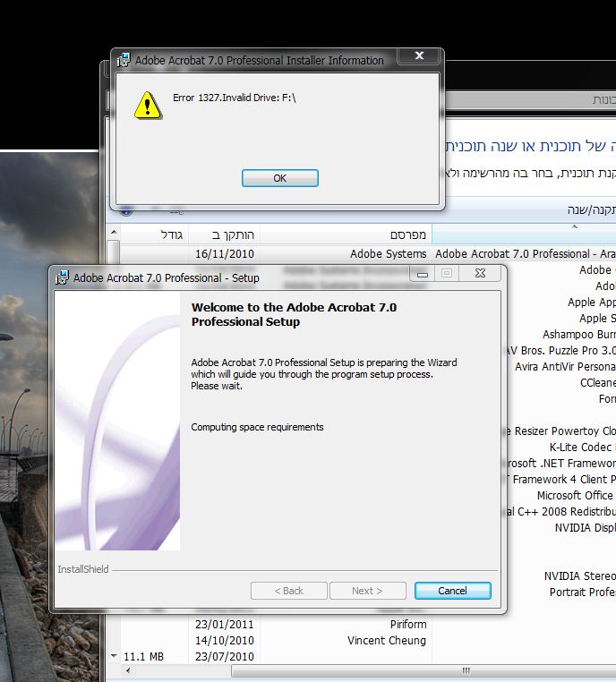Click Vincent Cheung publisher cell

pyautogui.click(x=387, y=640)
